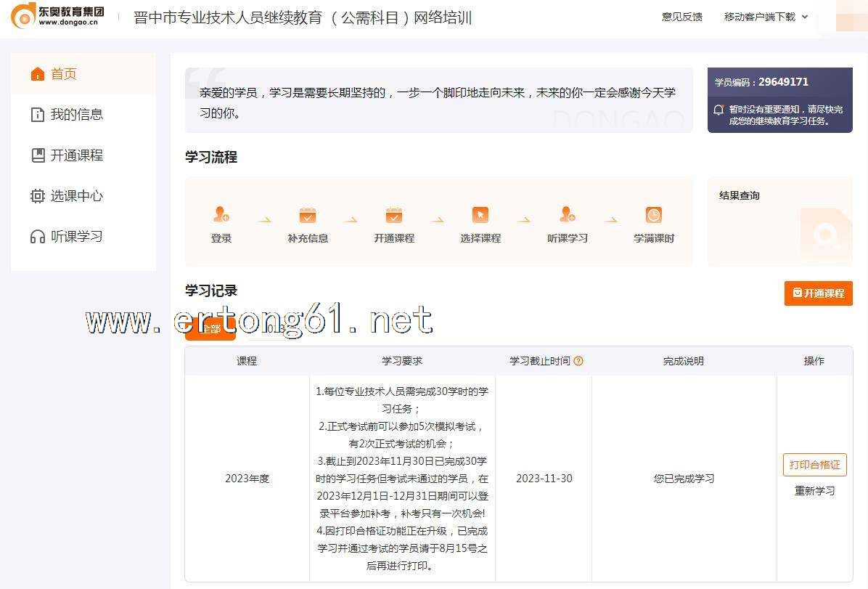Select 选课中心 in the sidebar
868x589 pixels.
tap(76, 196)
